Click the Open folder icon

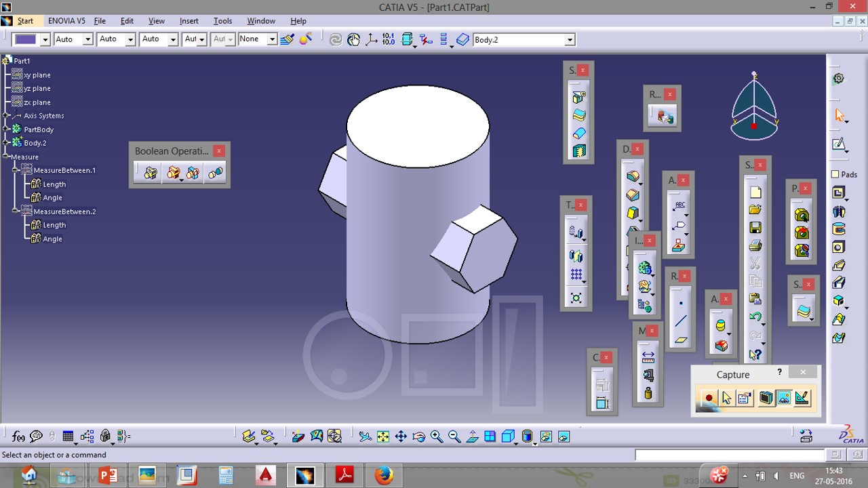tap(755, 210)
